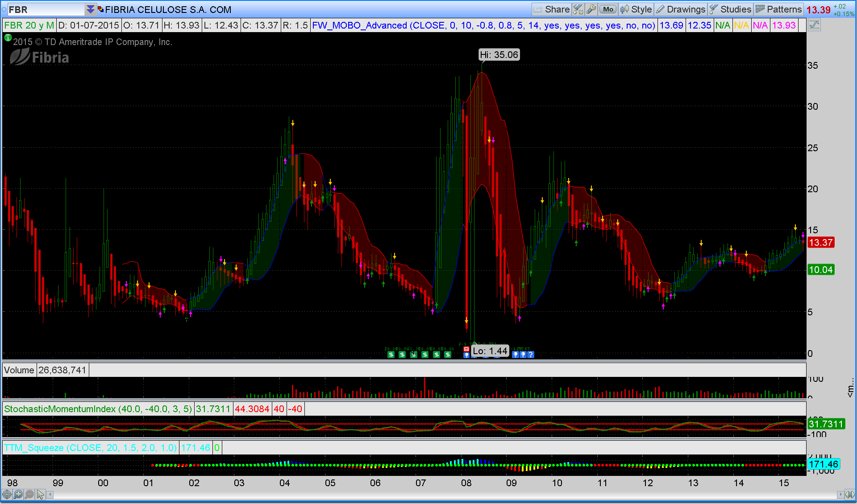
Task: Click the expand time axis double-arrow icon
Action: point(850,494)
